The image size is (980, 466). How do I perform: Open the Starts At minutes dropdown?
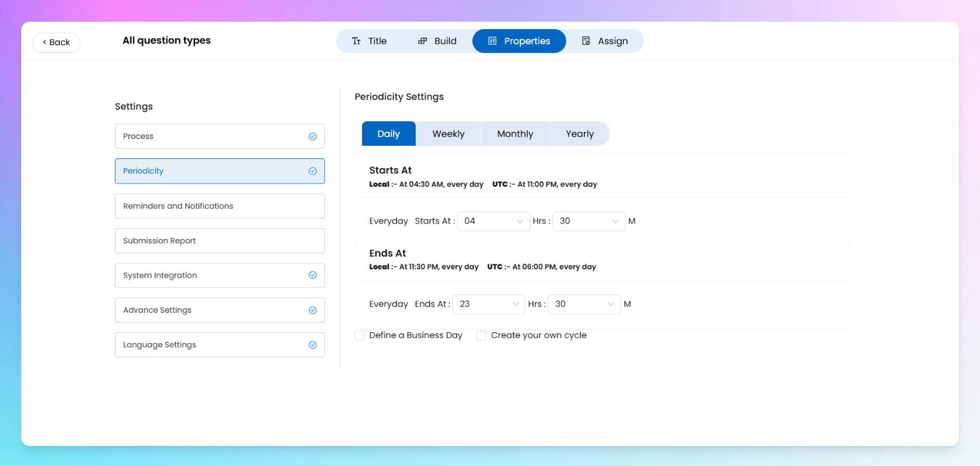tap(588, 221)
